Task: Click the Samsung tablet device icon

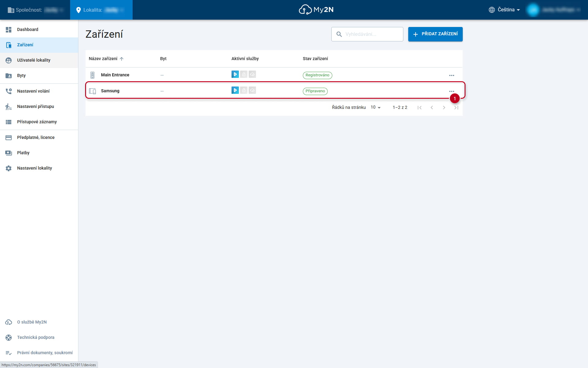Action: click(x=92, y=91)
